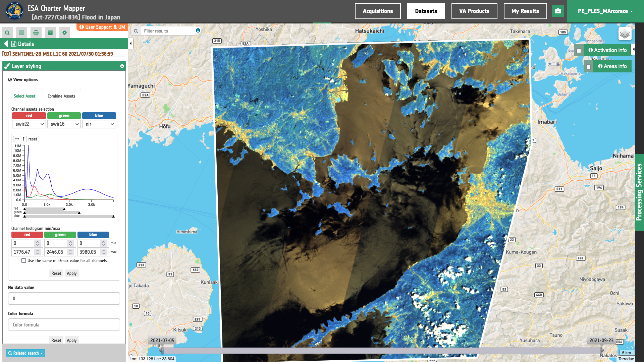Click the info icon in Areas info
This screenshot has width=644, height=362.
pyautogui.click(x=600, y=66)
